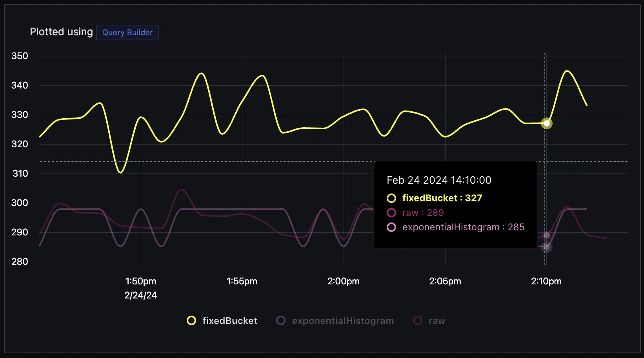Toggle the fixedBucket legend series
This screenshot has height=358, width=644.
222,321
